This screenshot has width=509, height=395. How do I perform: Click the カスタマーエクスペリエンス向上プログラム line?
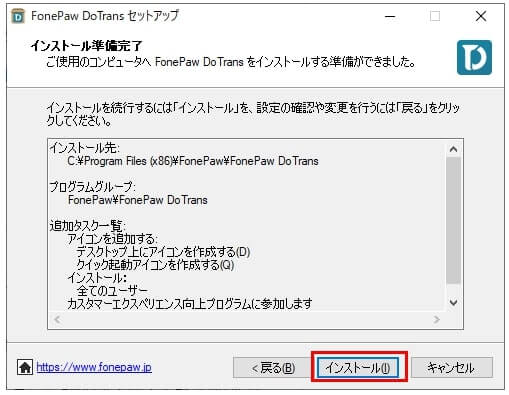pyautogui.click(x=190, y=304)
